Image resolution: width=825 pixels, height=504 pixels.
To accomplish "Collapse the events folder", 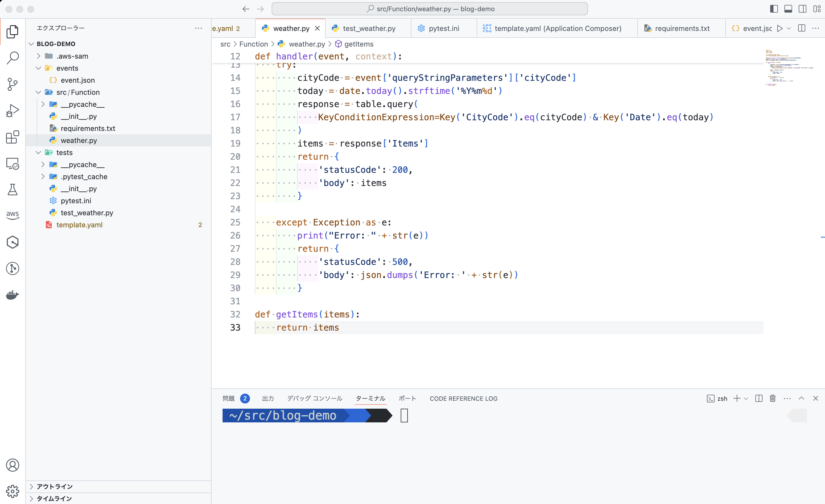I will (x=38, y=68).
